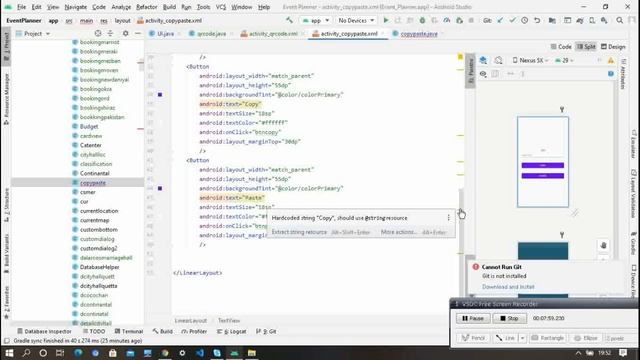Switch editor to Design view

pos(613,47)
